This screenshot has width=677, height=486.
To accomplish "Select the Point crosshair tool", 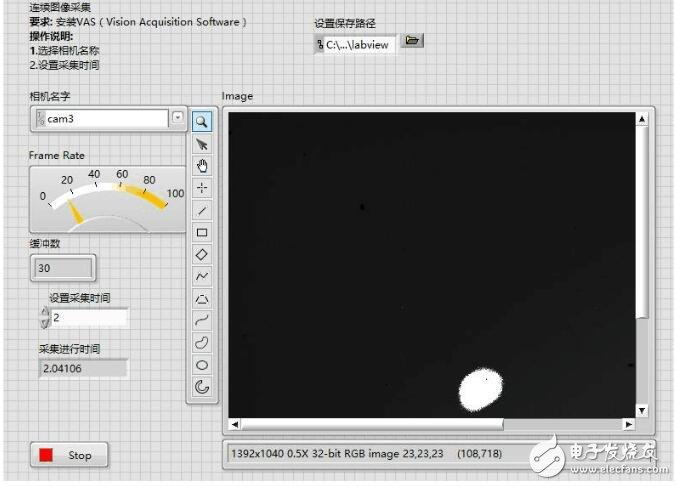I will 202,188.
